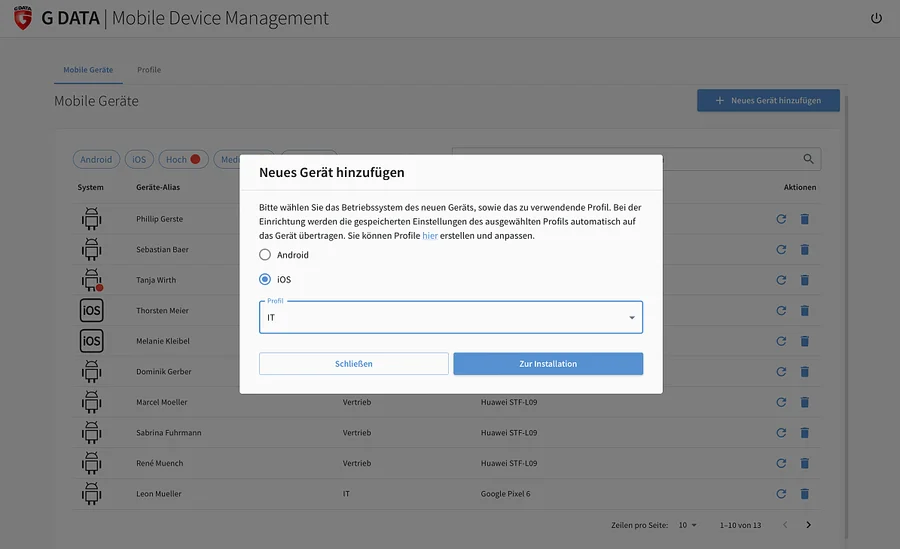The width and height of the screenshot is (900, 549).
Task: Delete Leon Mueller's device
Action: [x=805, y=493]
